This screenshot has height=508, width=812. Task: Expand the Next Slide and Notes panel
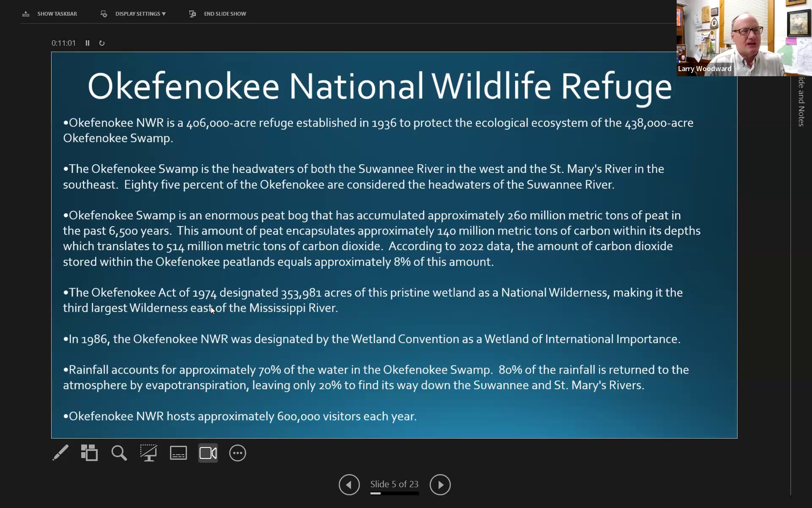pos(801,102)
